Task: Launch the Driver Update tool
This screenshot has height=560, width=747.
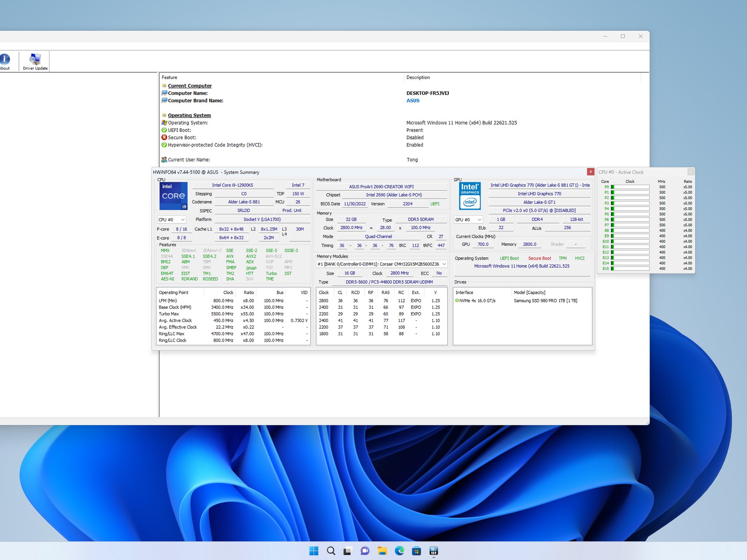Action: 35,61
